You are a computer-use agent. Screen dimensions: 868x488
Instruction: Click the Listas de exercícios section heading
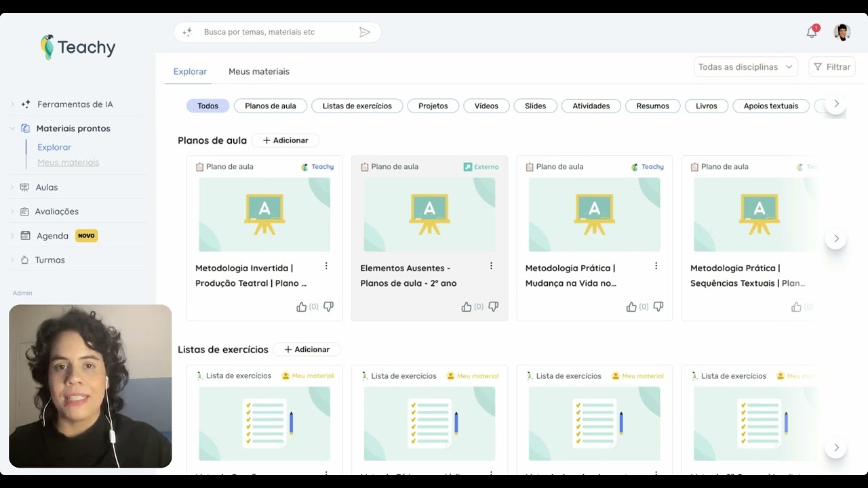coord(223,350)
